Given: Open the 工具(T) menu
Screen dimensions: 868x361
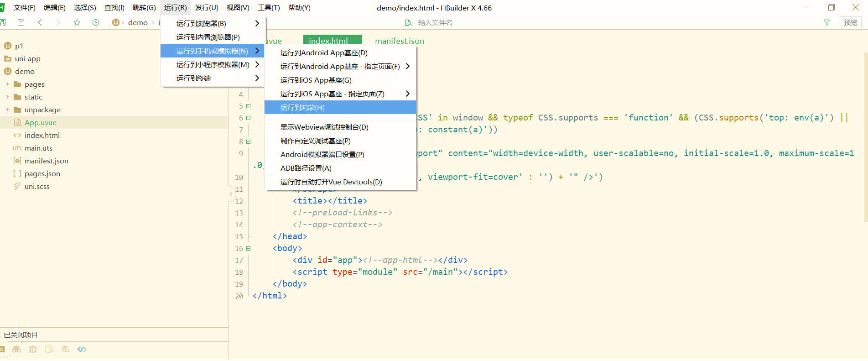Looking at the screenshot, I should (x=269, y=8).
